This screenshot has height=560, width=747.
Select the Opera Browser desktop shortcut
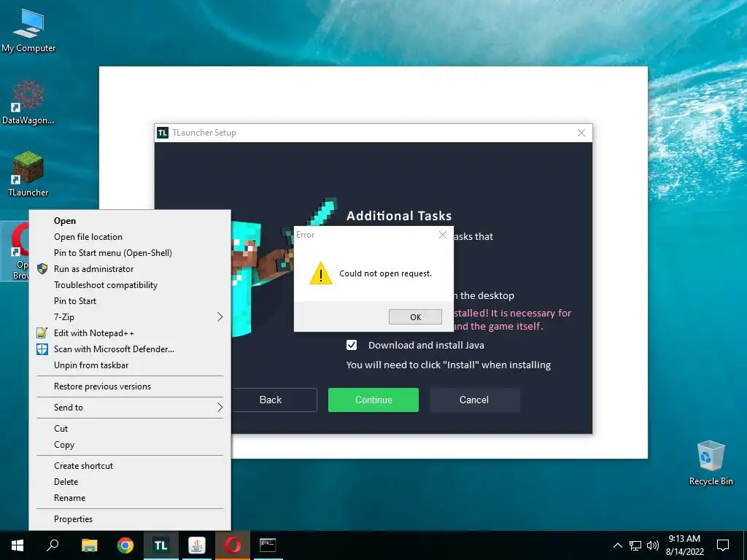tap(15, 252)
